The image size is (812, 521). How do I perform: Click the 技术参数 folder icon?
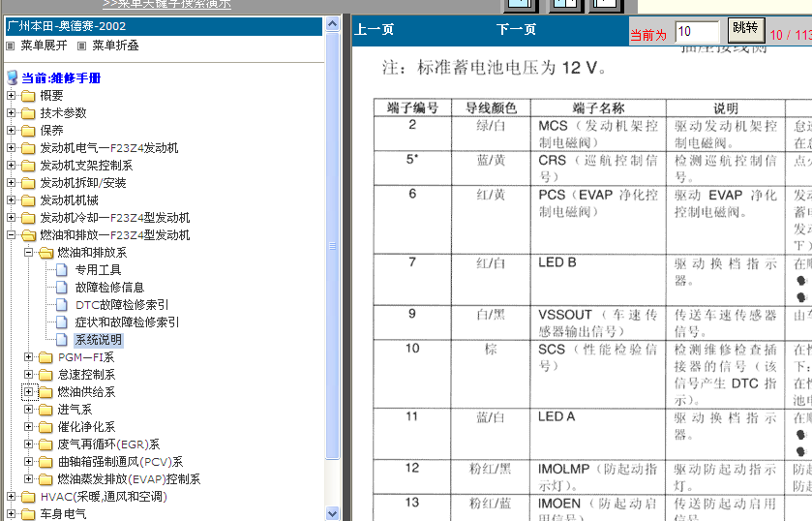[28, 113]
